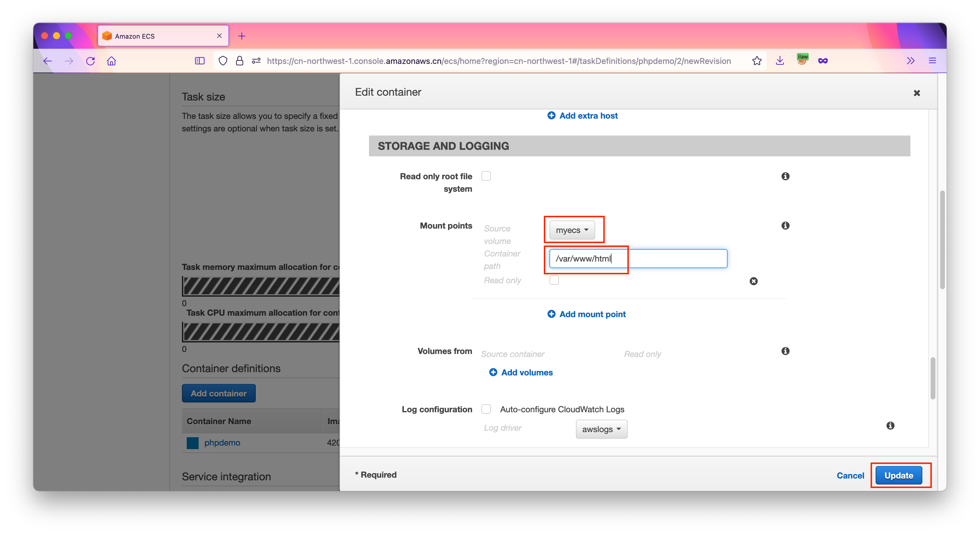Click Add container button in background page

[x=219, y=393]
